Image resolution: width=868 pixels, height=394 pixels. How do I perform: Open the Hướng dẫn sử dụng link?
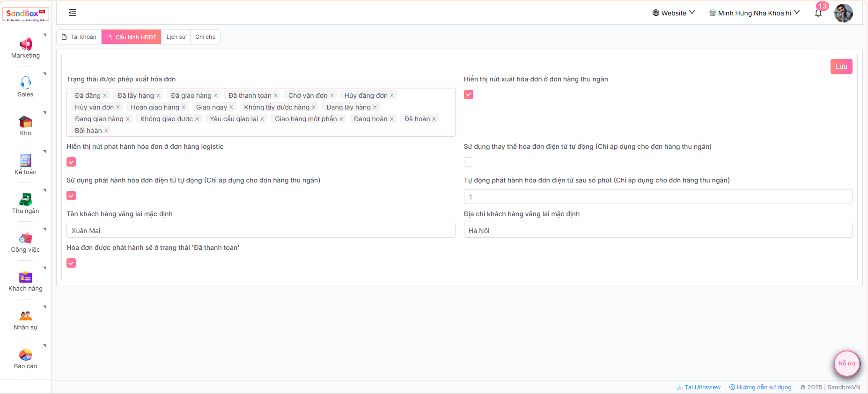[x=760, y=387]
